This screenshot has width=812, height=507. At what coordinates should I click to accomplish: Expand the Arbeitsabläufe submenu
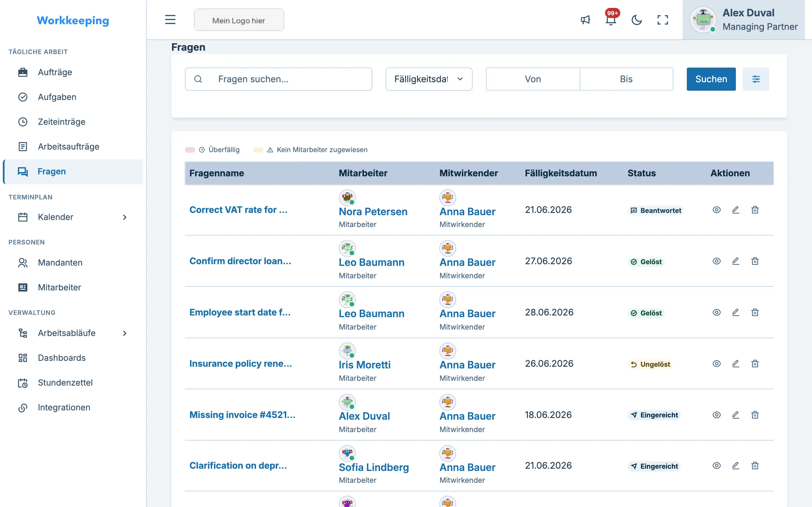point(125,333)
